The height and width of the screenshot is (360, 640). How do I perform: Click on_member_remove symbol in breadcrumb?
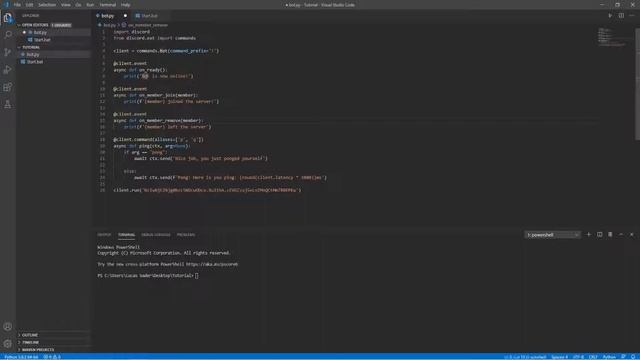[147, 25]
